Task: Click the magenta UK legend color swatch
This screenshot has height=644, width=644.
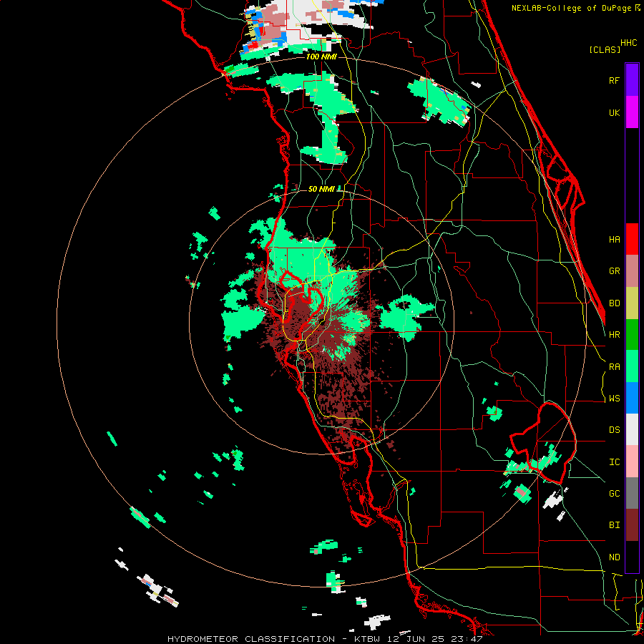Action: click(x=632, y=112)
